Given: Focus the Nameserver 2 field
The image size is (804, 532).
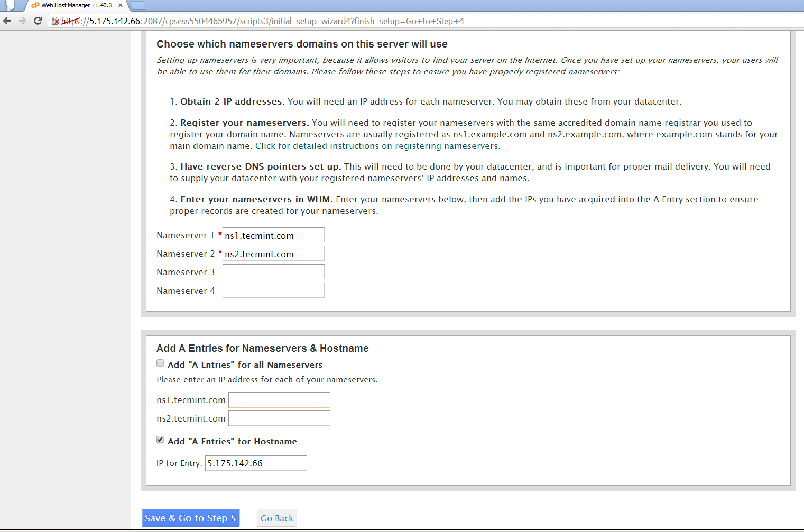Looking at the screenshot, I should click(x=273, y=254).
